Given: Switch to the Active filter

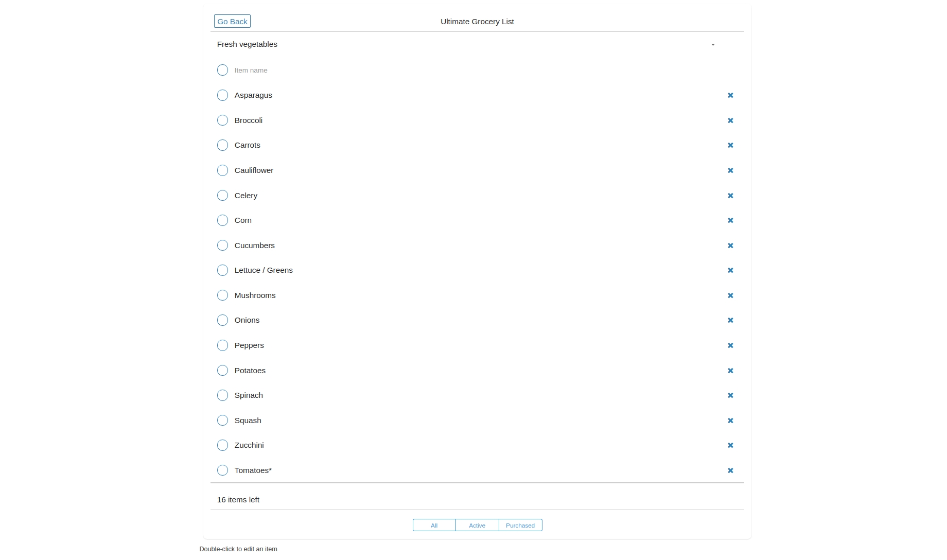Looking at the screenshot, I should pyautogui.click(x=477, y=526).
